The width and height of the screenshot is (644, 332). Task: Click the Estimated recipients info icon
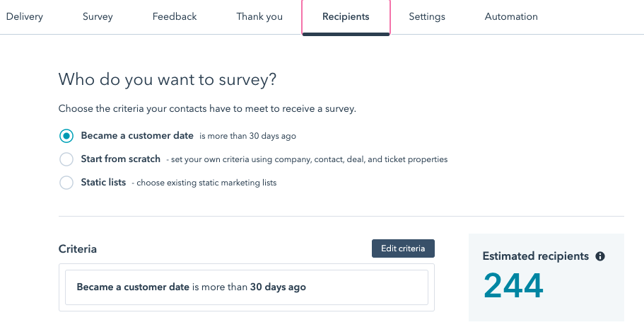pyautogui.click(x=600, y=256)
